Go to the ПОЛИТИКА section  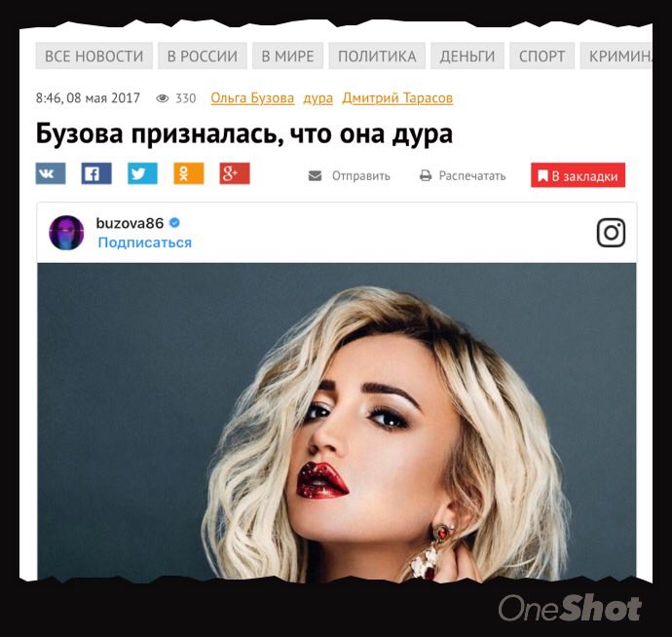(377, 56)
